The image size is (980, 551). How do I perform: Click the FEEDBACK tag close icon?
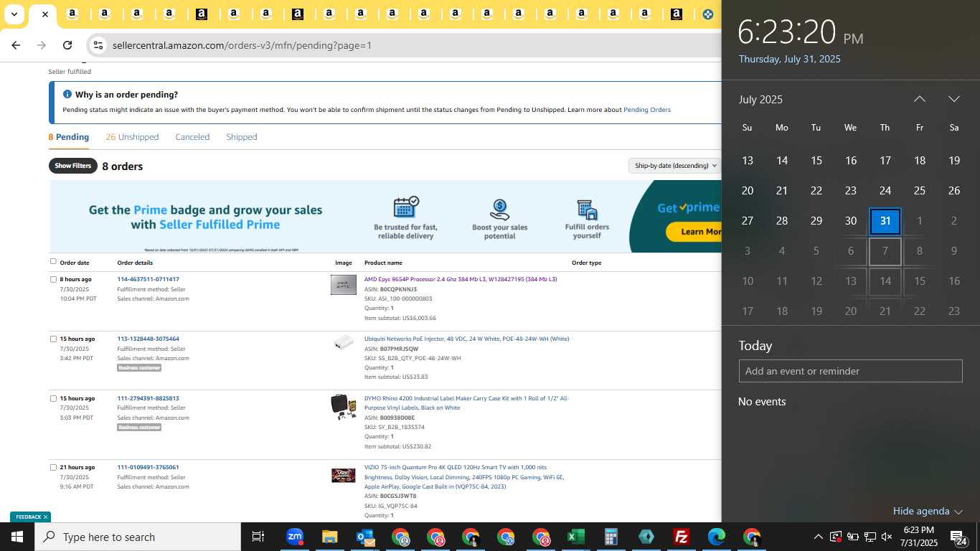point(45,517)
